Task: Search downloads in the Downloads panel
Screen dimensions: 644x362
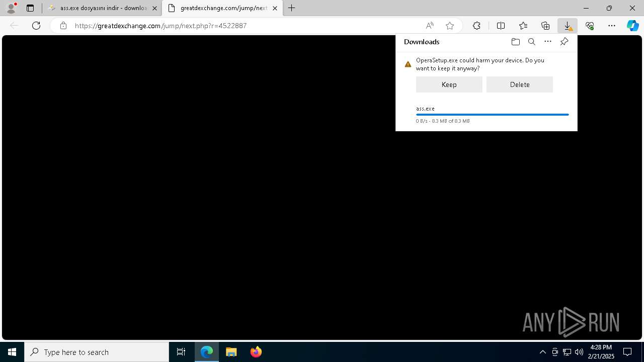Action: point(531,42)
